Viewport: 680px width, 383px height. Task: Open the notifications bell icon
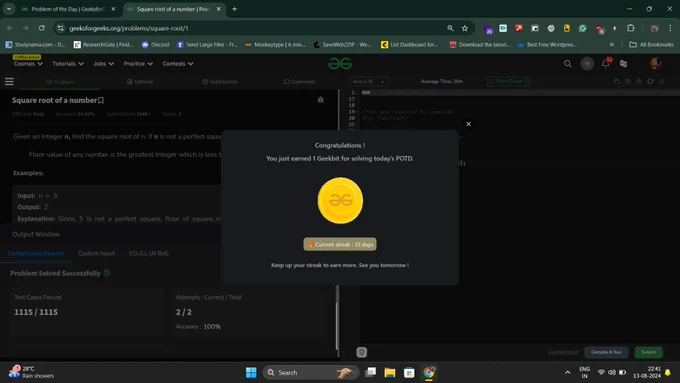(x=605, y=64)
